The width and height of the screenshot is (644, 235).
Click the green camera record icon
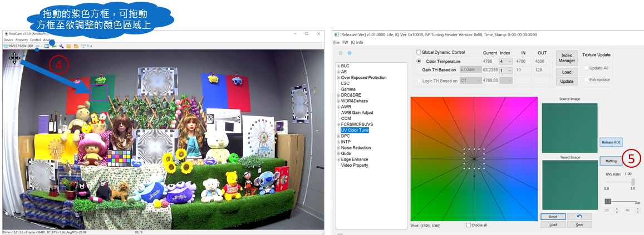click(x=54, y=46)
